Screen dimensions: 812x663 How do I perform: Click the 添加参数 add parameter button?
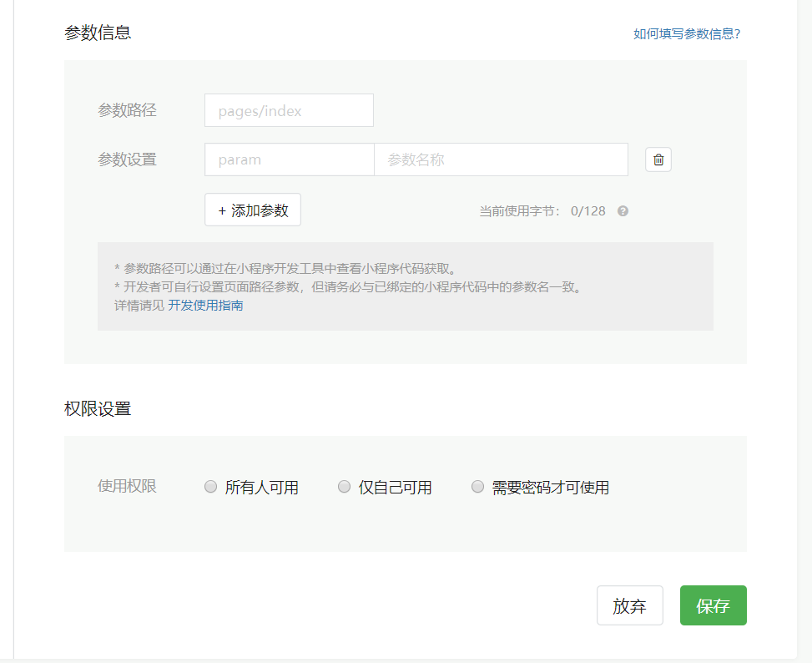pos(252,210)
